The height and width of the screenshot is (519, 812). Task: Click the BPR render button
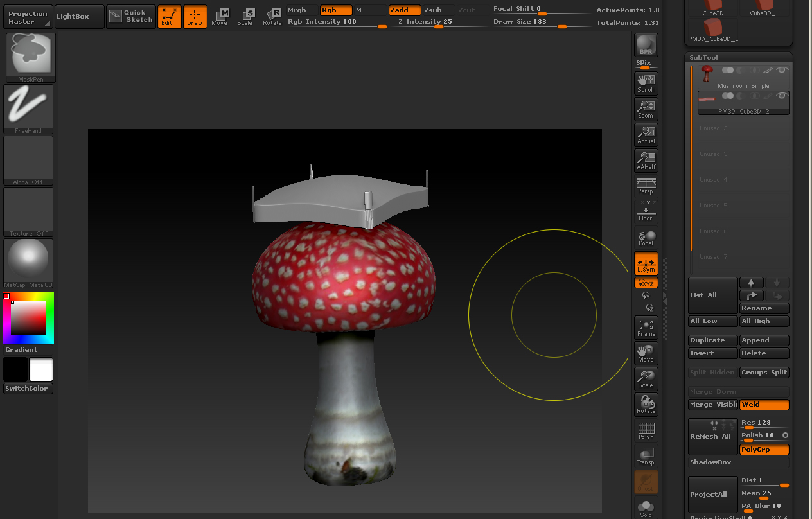pos(646,45)
